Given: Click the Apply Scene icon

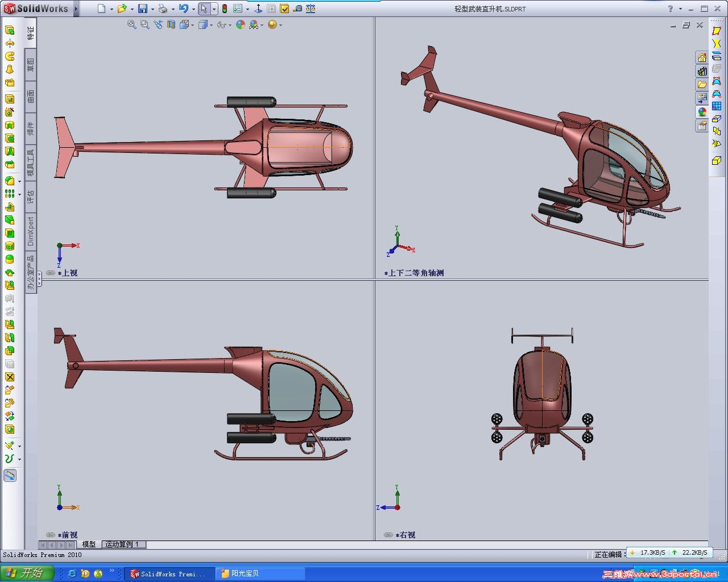Looking at the screenshot, I should (254, 24).
